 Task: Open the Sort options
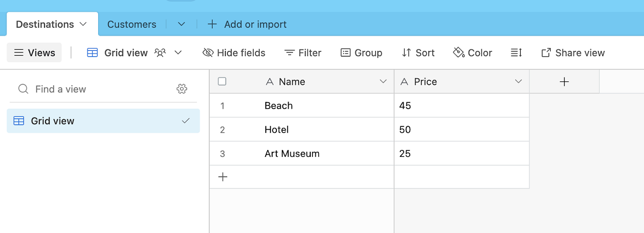[x=418, y=52]
